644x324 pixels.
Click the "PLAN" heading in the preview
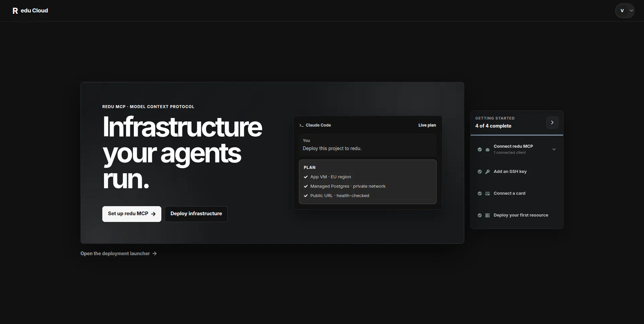point(310,168)
